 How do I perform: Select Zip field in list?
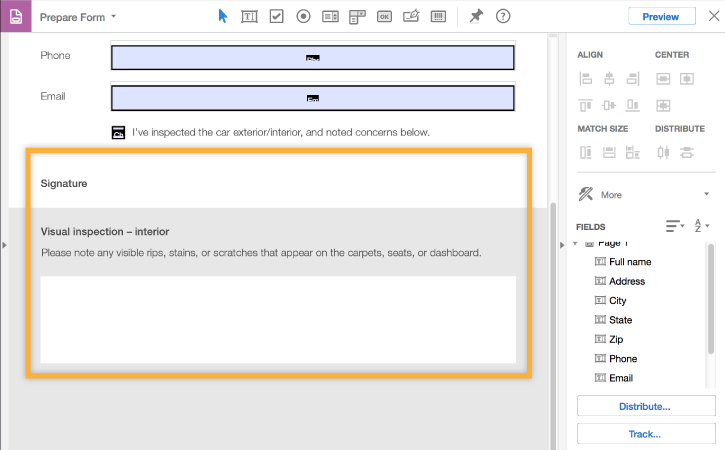pyautogui.click(x=608, y=339)
